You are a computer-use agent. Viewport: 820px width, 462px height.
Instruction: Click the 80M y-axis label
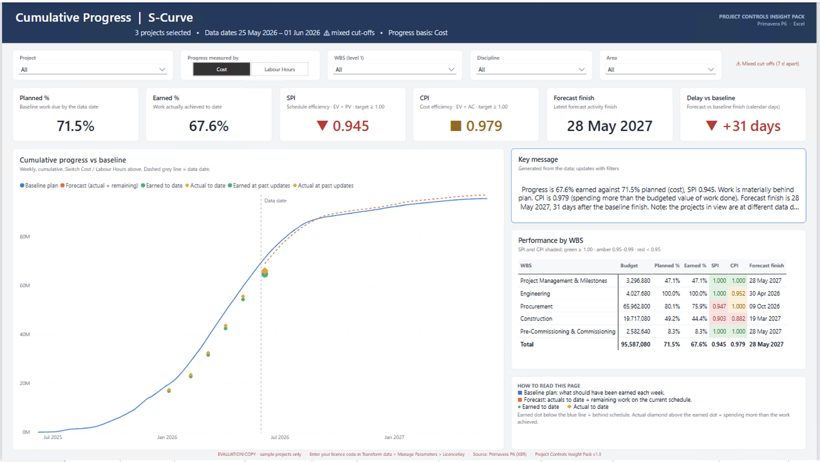(25, 236)
